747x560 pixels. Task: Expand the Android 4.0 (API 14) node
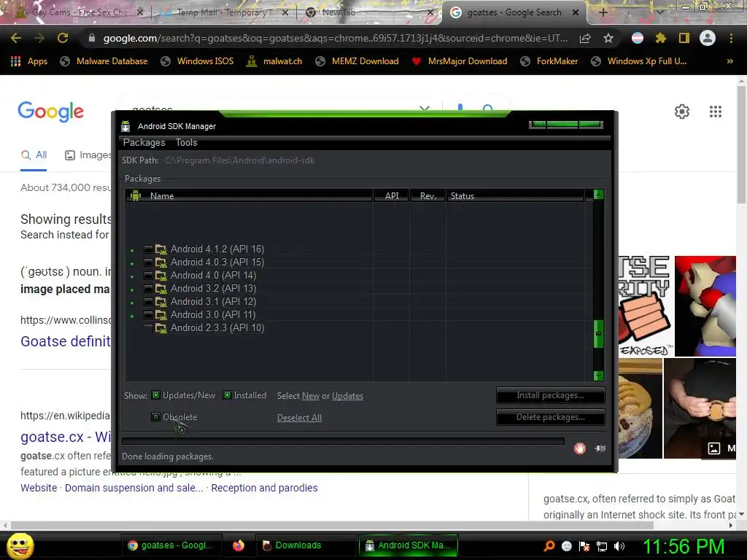(x=132, y=276)
